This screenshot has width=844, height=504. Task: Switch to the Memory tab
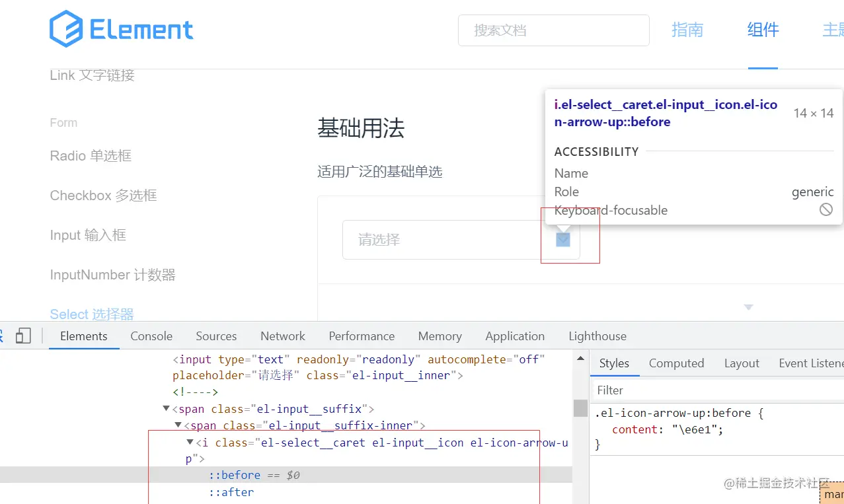(440, 336)
